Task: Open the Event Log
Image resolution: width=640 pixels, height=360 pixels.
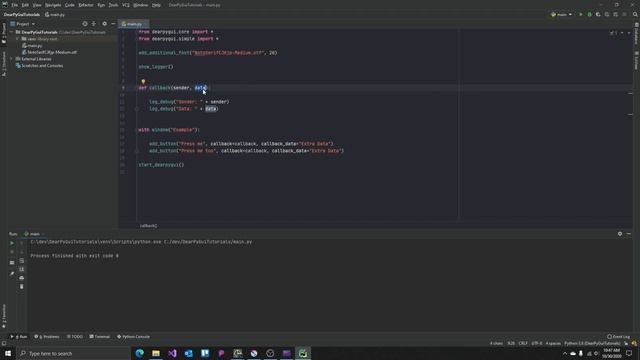Action: pyautogui.click(x=618, y=337)
